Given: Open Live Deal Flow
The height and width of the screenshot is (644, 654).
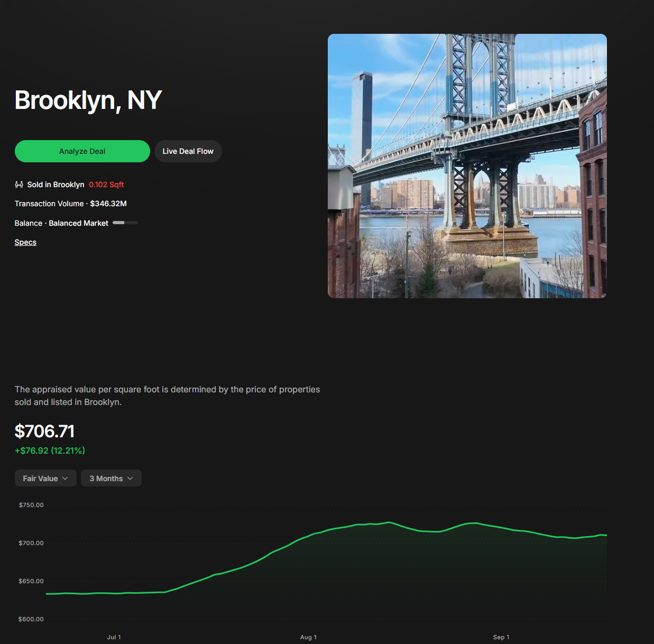Looking at the screenshot, I should (188, 151).
